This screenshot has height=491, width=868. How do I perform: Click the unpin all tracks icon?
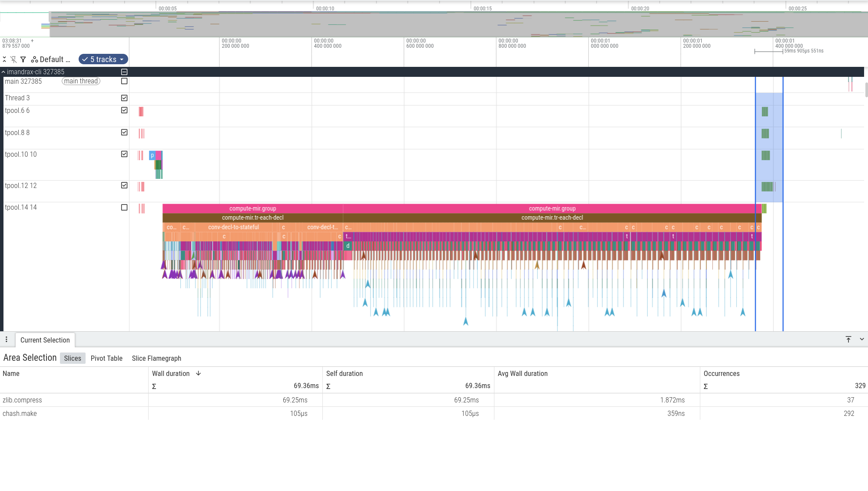[x=13, y=59]
